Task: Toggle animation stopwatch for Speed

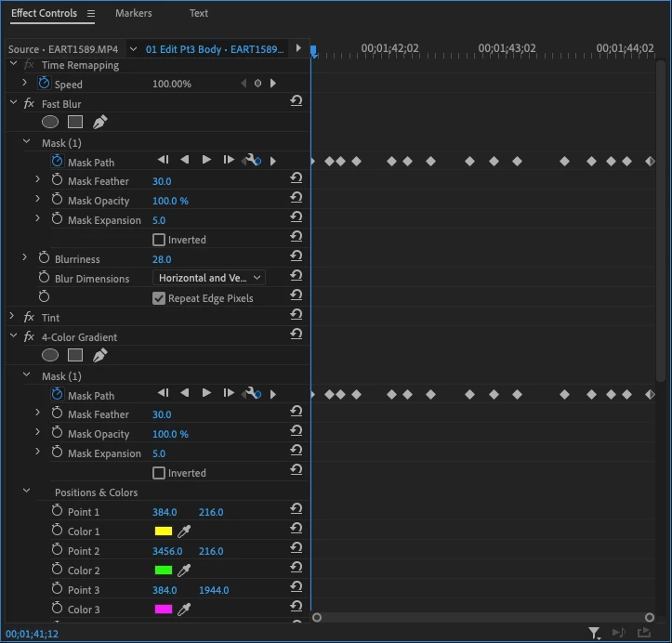Action: click(44, 83)
